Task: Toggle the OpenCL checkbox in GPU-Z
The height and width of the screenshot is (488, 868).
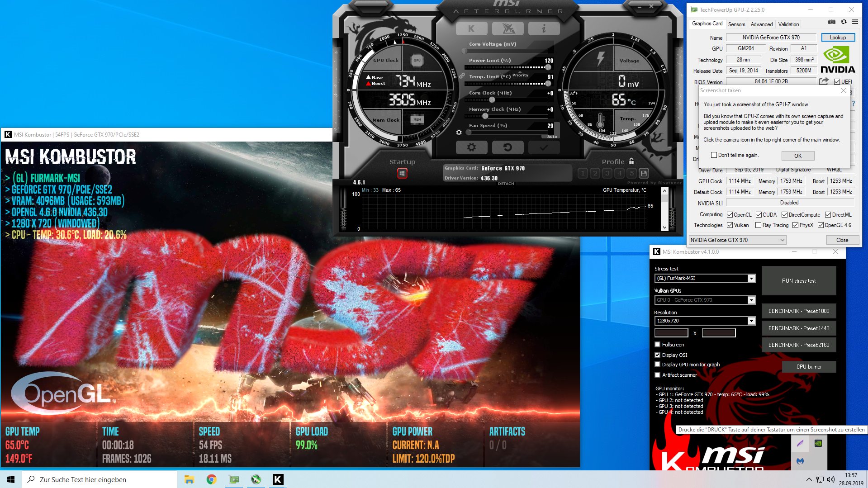Action: pos(730,215)
